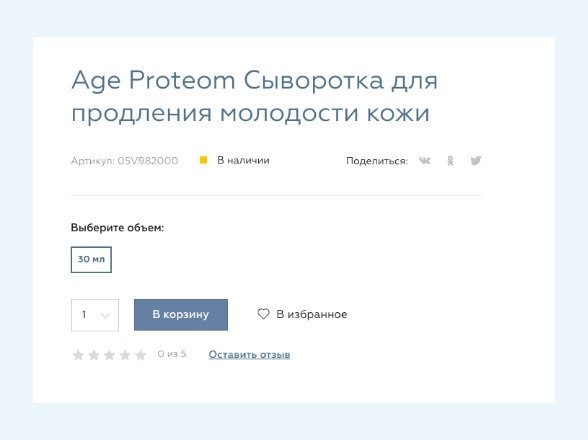Share via the Odnoklassniki icon
588x440 pixels.
[450, 161]
